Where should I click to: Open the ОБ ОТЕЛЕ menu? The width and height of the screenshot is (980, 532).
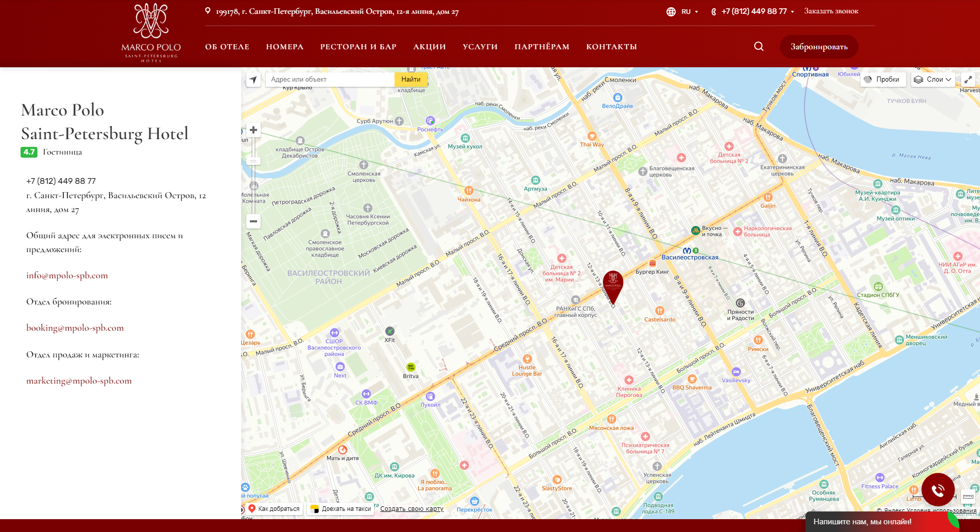tap(227, 47)
